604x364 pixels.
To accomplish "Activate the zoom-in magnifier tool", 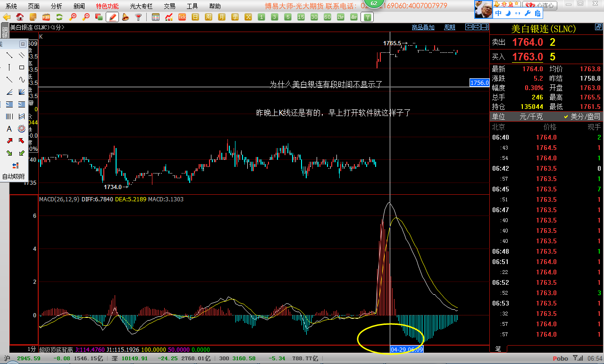I will tap(73, 17).
